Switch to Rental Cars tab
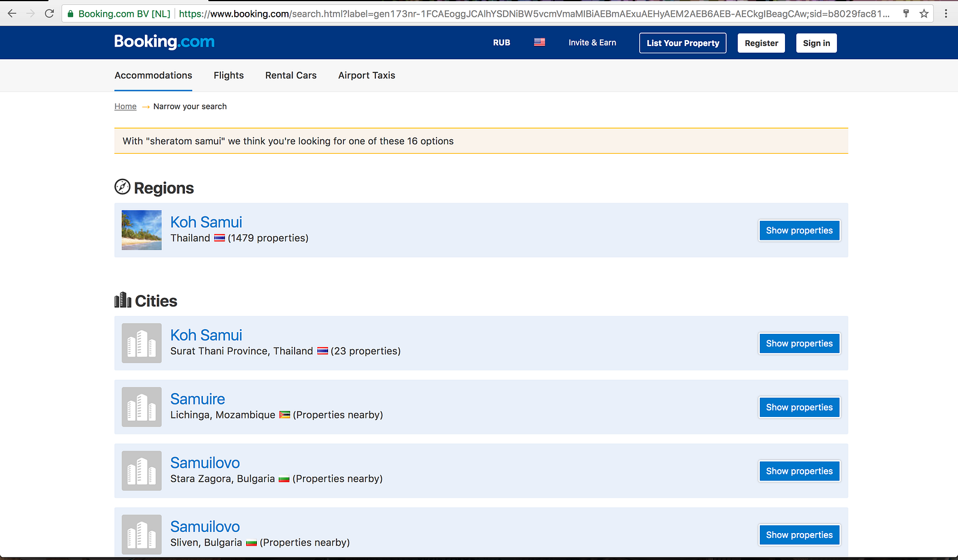This screenshot has width=958, height=560. (x=291, y=75)
